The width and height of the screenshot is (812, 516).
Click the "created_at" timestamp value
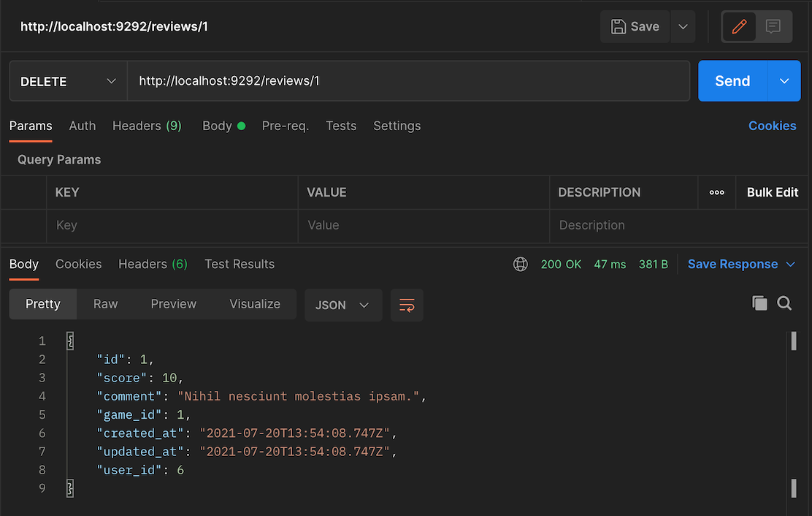pyautogui.click(x=295, y=433)
